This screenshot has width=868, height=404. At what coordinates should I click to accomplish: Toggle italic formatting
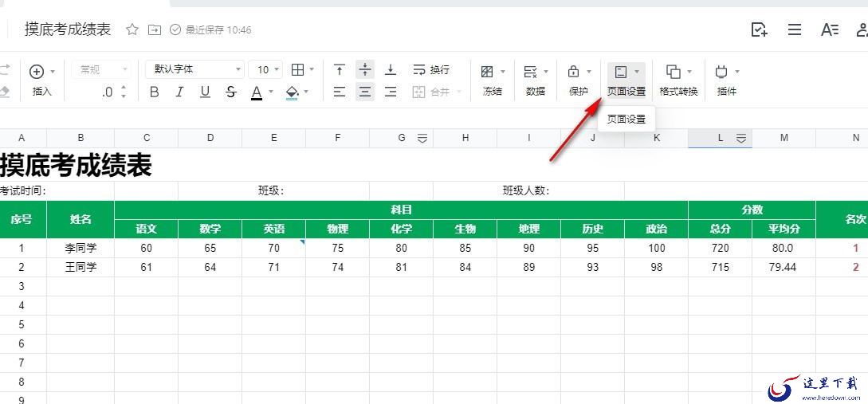click(x=179, y=92)
